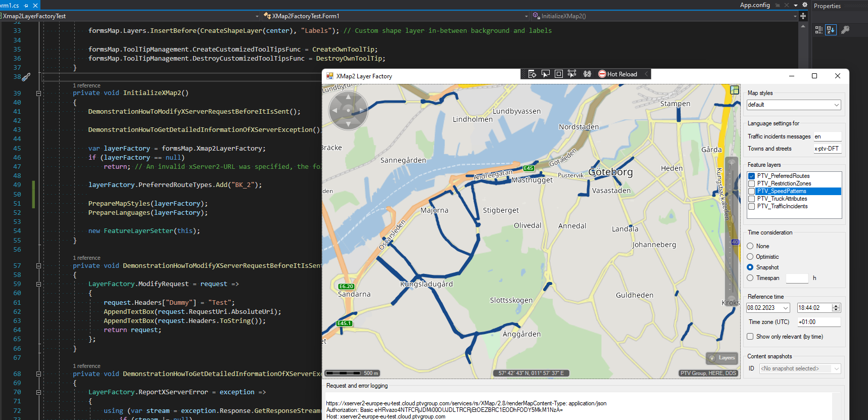The width and height of the screenshot is (868, 420).
Task: Switch to the App.config tab
Action: 754,5
